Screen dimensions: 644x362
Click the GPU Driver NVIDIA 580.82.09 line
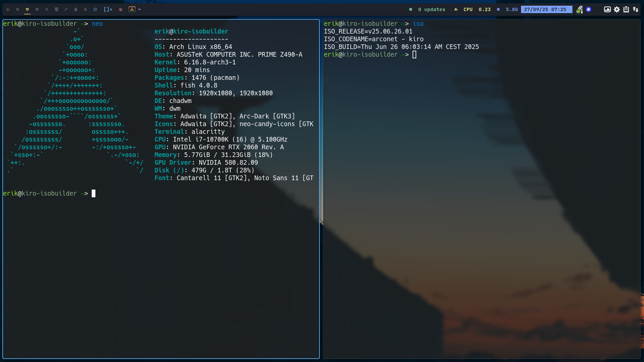click(206, 162)
